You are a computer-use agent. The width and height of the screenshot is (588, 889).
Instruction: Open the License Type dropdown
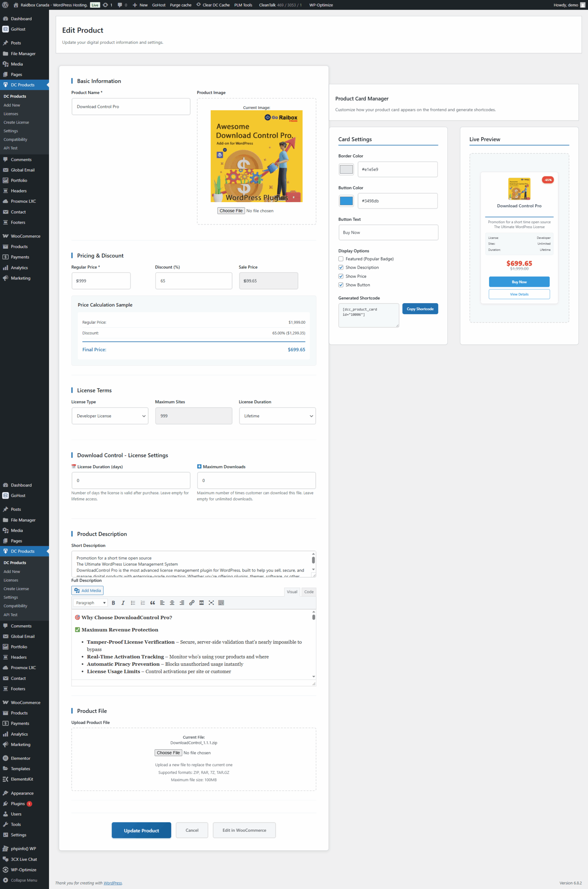[110, 416]
